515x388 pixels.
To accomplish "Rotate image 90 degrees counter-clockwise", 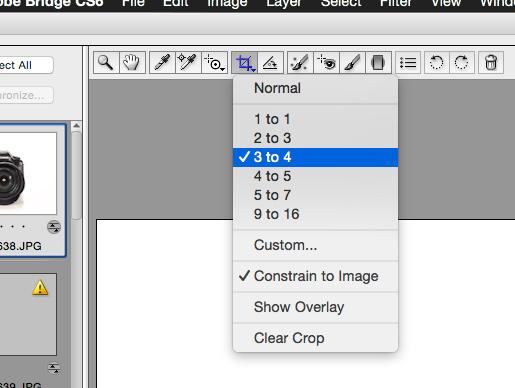I will pos(436,62).
